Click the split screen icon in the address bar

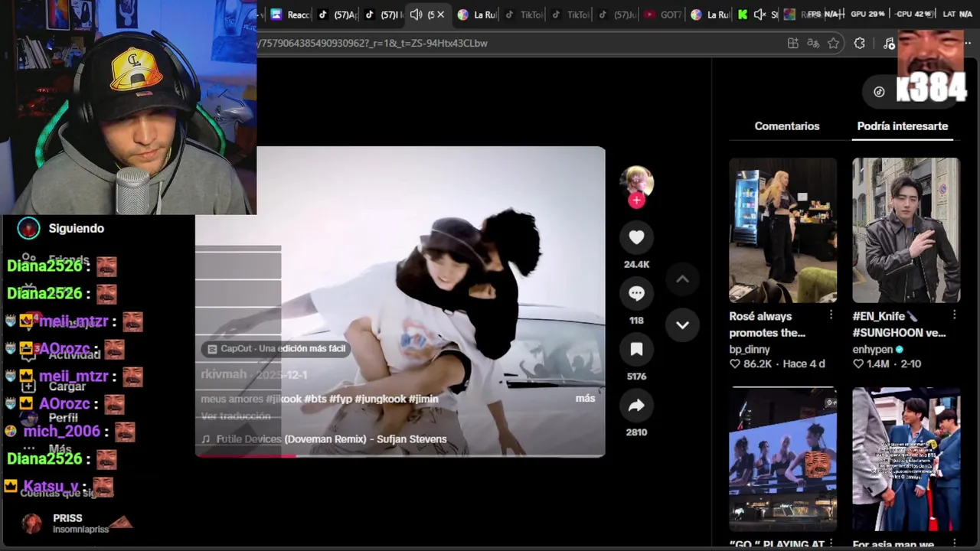[793, 43]
